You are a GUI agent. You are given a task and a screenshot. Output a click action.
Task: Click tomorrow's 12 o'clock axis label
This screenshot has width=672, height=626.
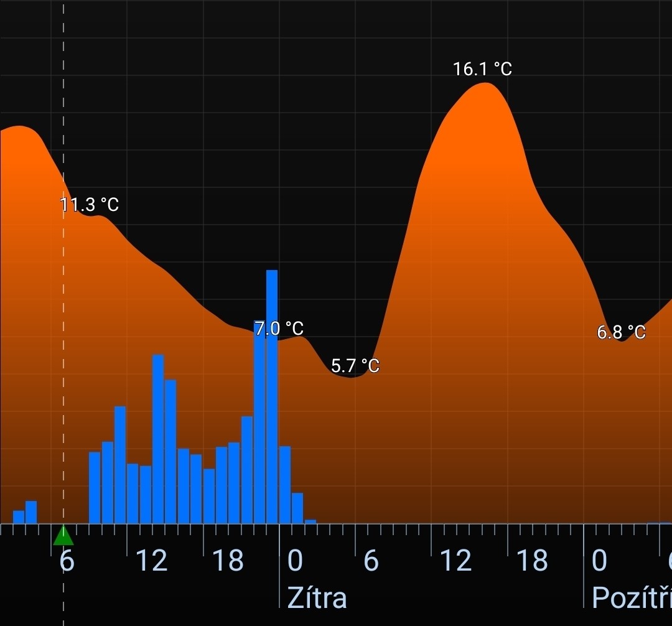(455, 561)
